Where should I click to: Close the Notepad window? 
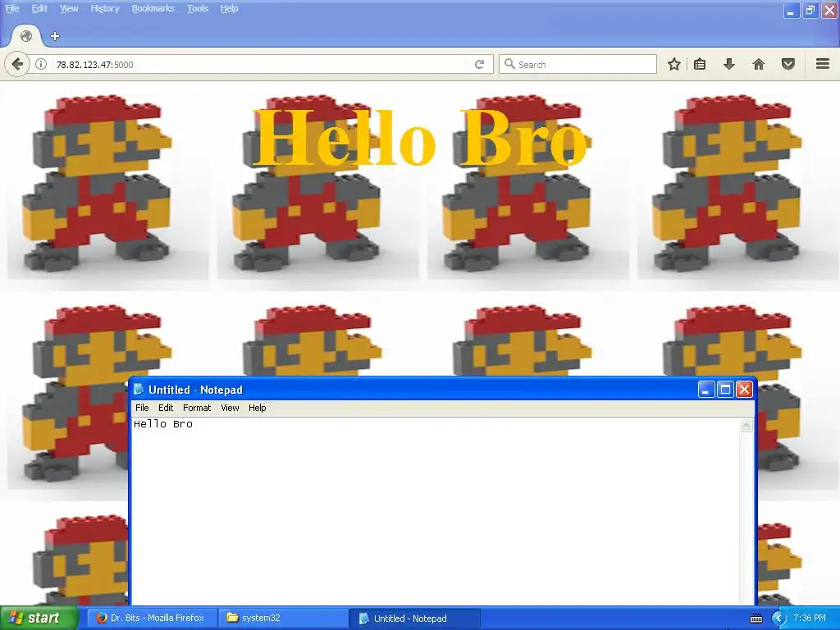point(744,390)
